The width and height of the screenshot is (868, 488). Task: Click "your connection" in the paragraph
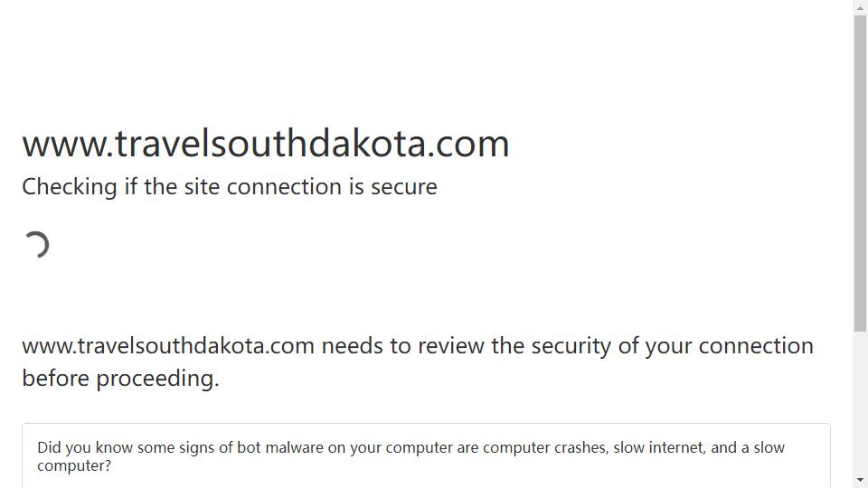pyautogui.click(x=729, y=346)
